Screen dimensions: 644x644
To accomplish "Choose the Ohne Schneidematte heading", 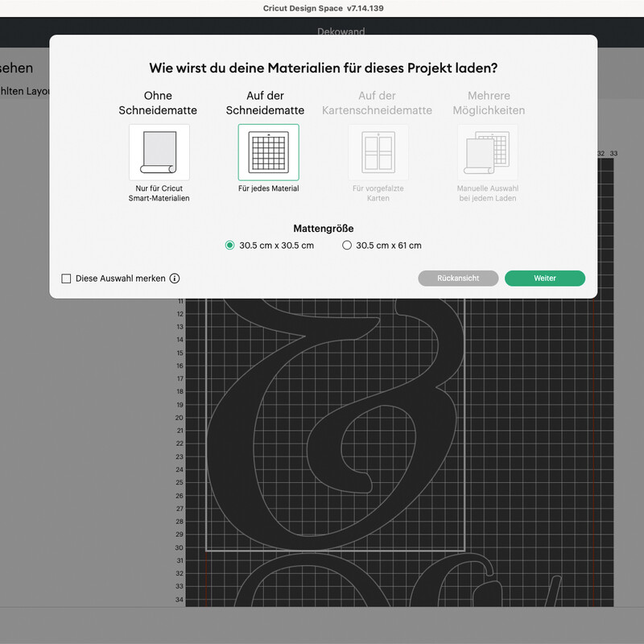I will (x=158, y=103).
